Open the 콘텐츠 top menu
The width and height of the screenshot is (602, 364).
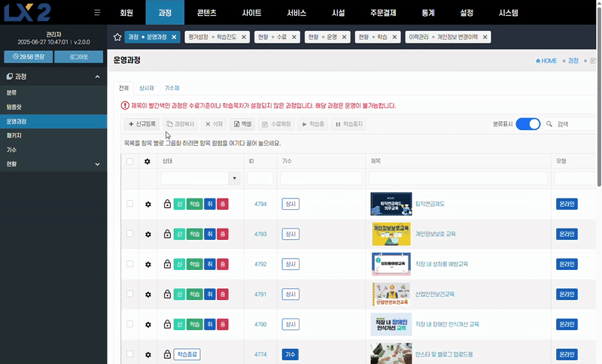click(x=206, y=13)
